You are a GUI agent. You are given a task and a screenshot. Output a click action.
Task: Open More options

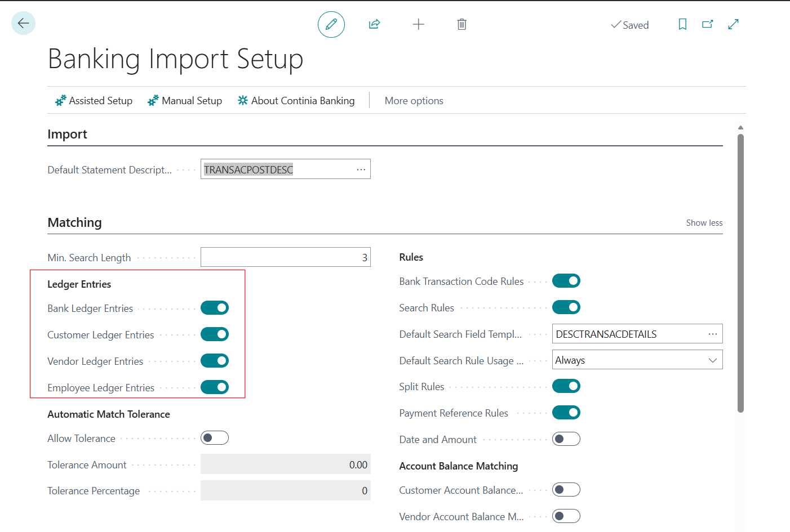[414, 100]
